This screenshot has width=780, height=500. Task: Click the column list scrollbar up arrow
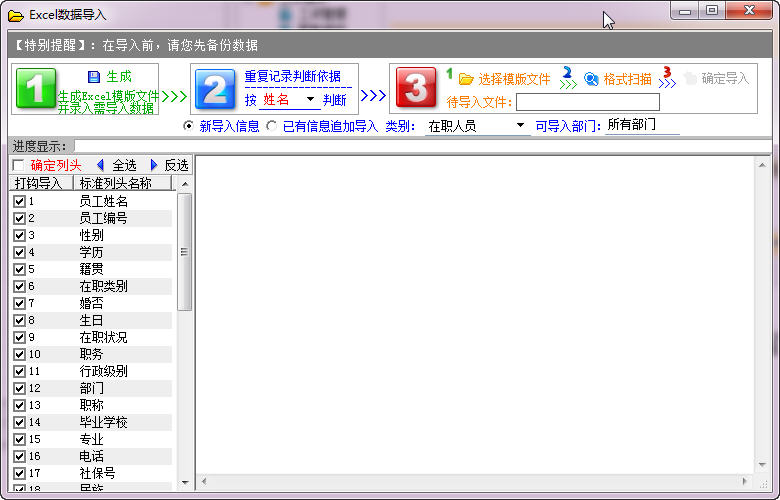(x=185, y=184)
